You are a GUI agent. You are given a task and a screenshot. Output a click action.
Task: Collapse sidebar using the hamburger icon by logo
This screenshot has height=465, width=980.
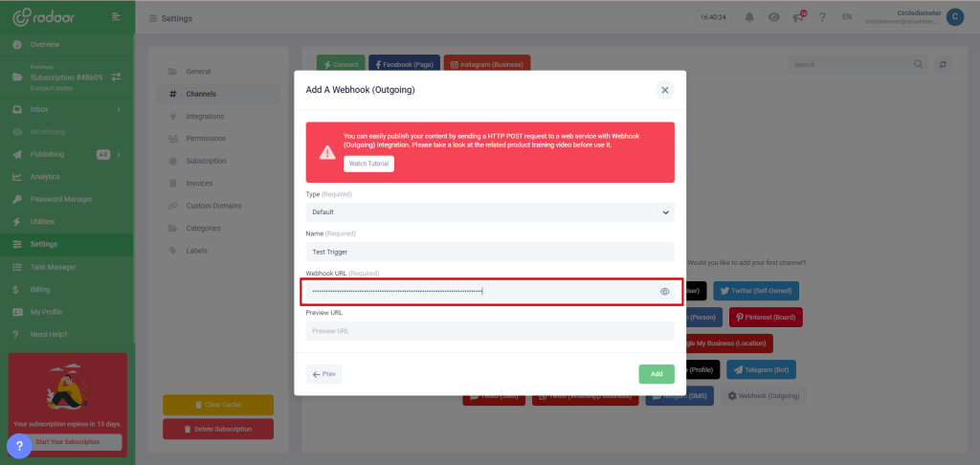(x=116, y=16)
